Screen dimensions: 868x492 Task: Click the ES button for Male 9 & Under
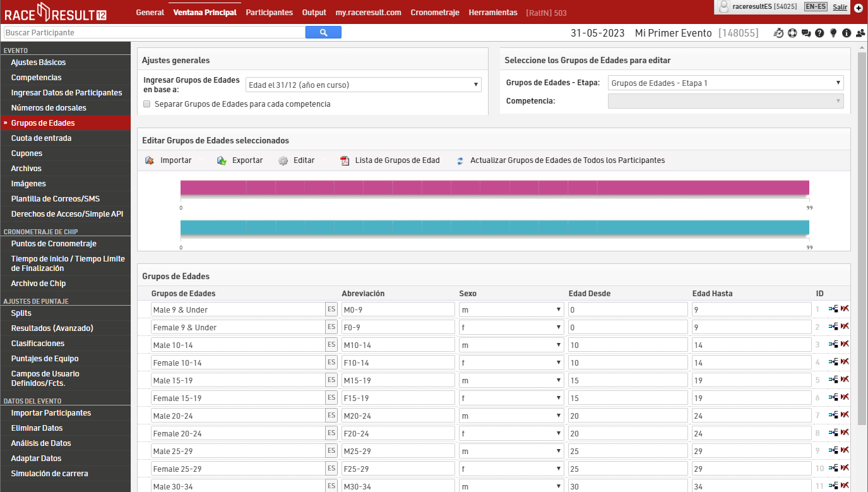pyautogui.click(x=331, y=309)
